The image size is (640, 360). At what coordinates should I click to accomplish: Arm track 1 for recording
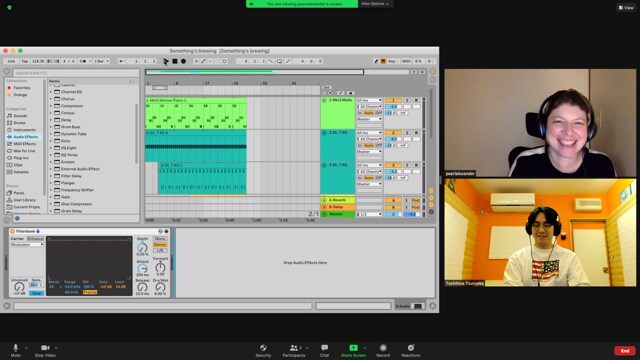pyautogui.click(x=416, y=100)
